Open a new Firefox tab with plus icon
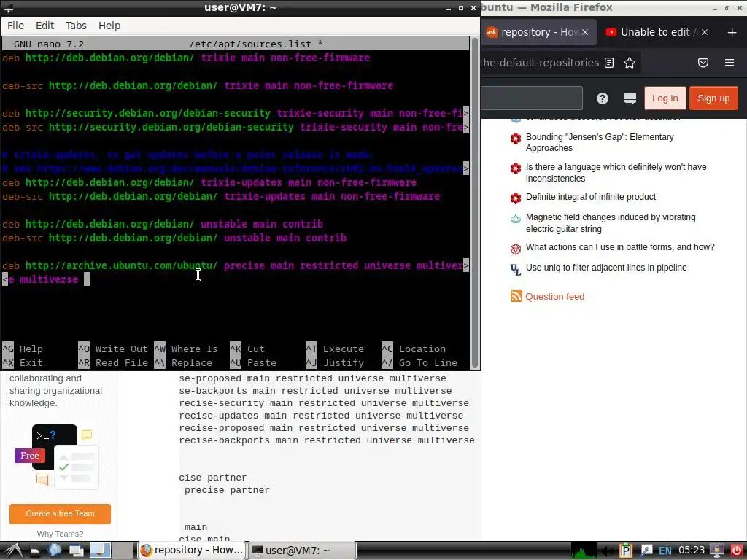747x560 pixels. (732, 32)
